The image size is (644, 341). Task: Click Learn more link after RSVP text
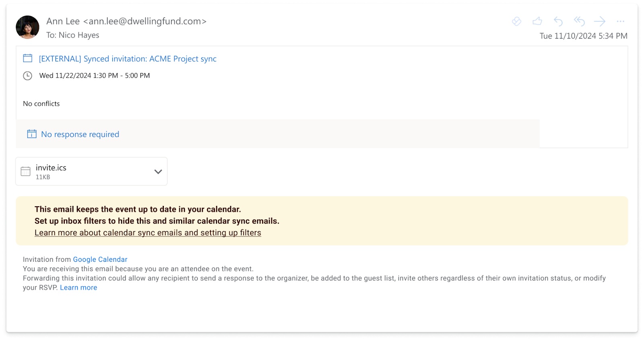pos(78,288)
